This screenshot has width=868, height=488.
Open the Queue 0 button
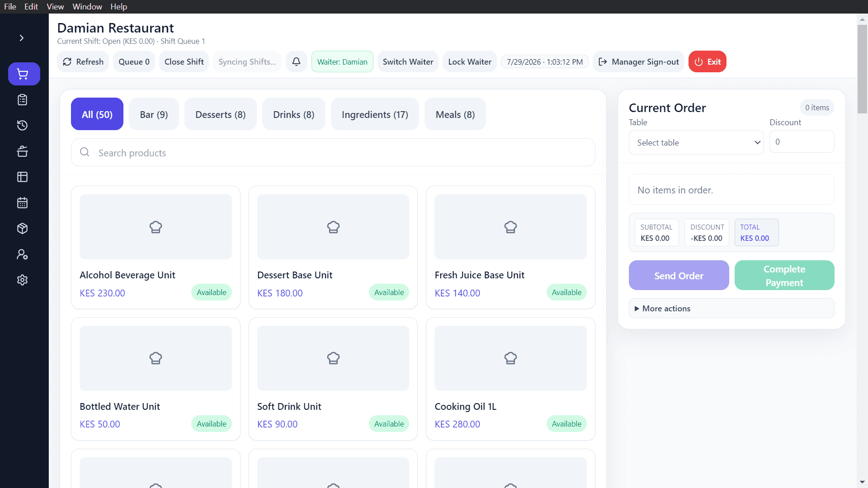[x=134, y=61]
